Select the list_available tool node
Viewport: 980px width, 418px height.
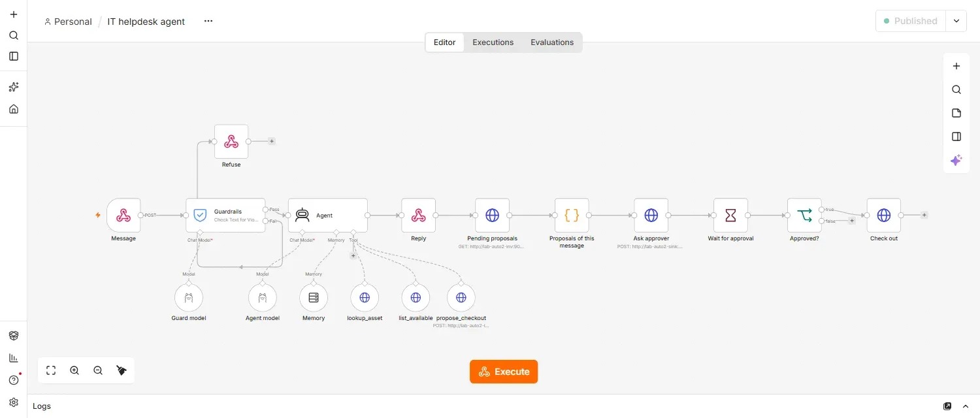416,298
